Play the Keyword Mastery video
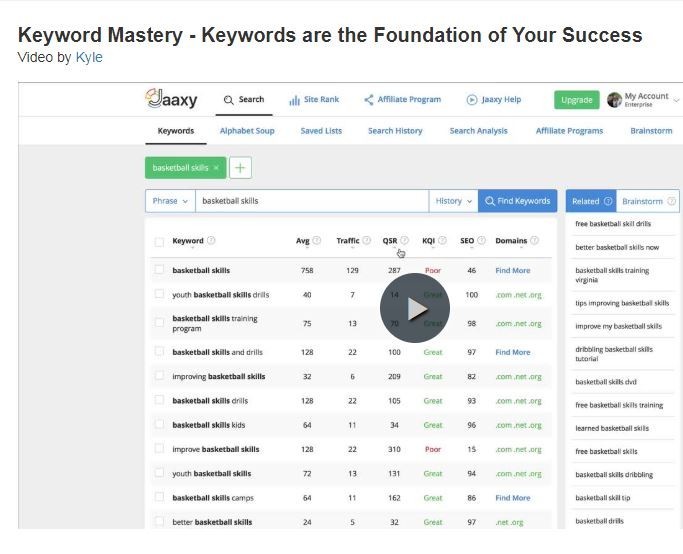The image size is (683, 554). tap(415, 308)
